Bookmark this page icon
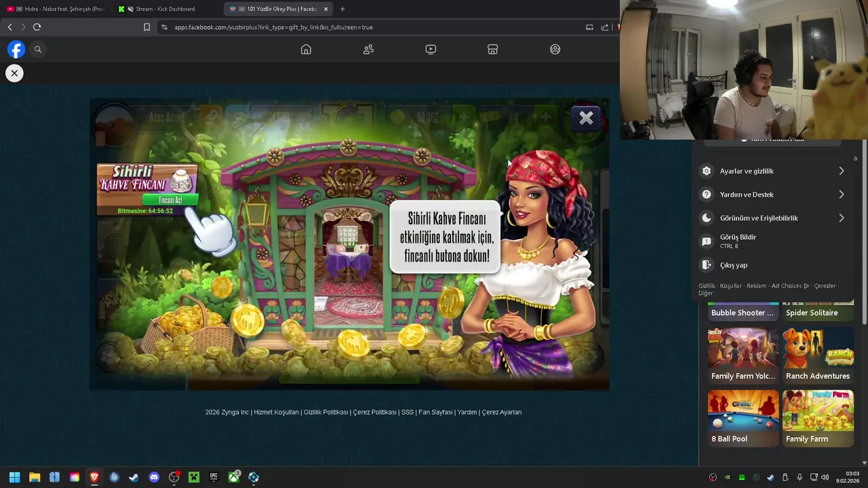 (146, 27)
